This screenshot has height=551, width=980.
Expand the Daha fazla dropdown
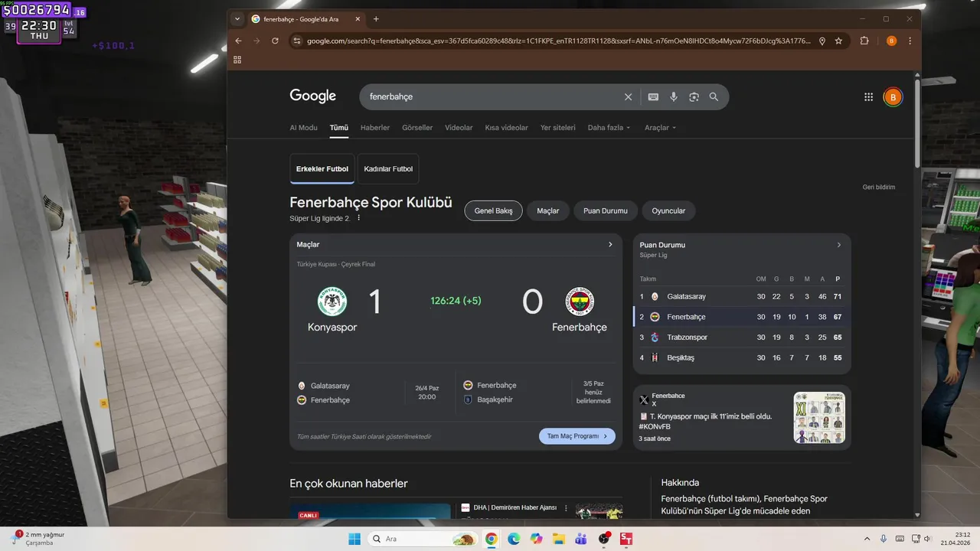(x=609, y=128)
